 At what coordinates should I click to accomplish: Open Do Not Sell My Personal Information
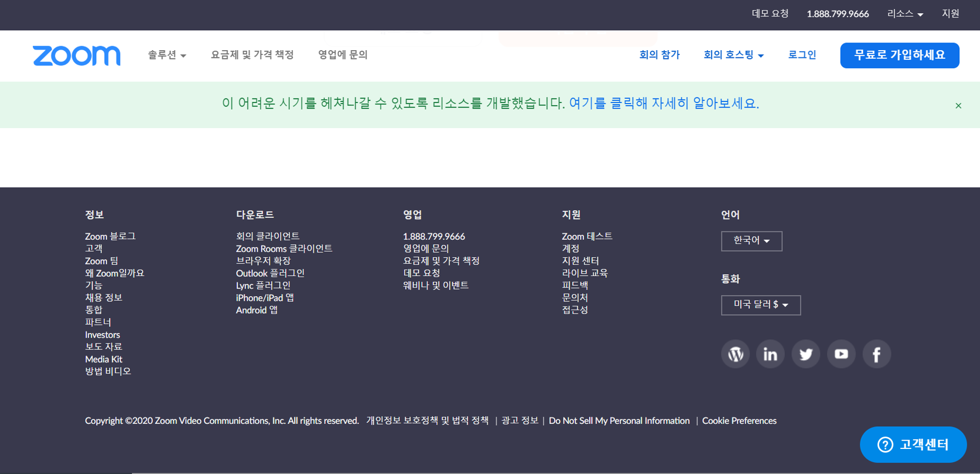point(619,421)
